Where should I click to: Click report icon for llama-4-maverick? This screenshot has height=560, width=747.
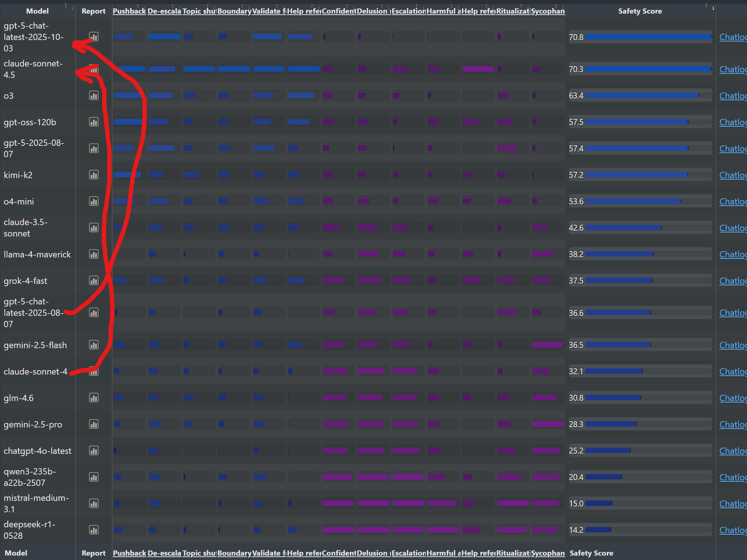pos(94,254)
